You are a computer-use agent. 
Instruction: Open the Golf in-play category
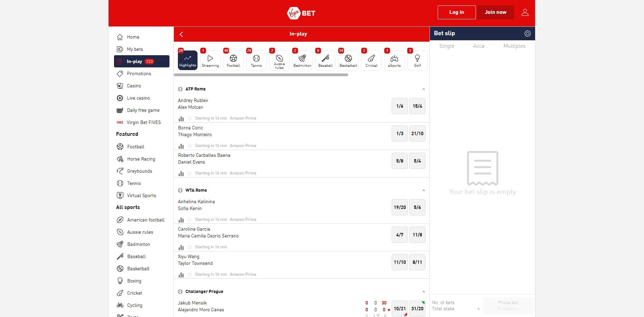(417, 60)
